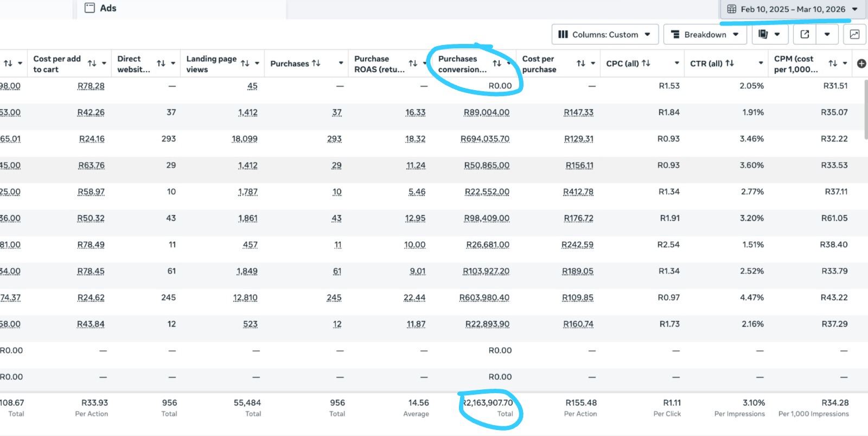Sort by CTR (all) arrows
Viewport: 868px width, 436px height.
point(730,64)
